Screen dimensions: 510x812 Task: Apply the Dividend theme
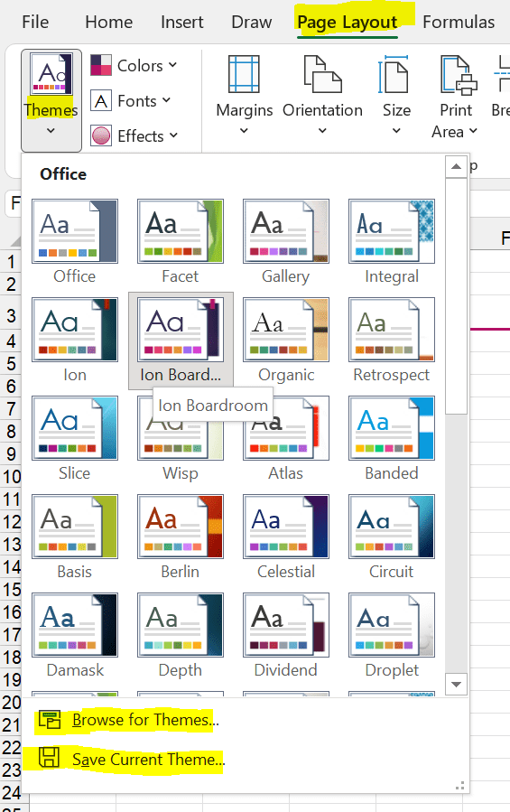(286, 635)
